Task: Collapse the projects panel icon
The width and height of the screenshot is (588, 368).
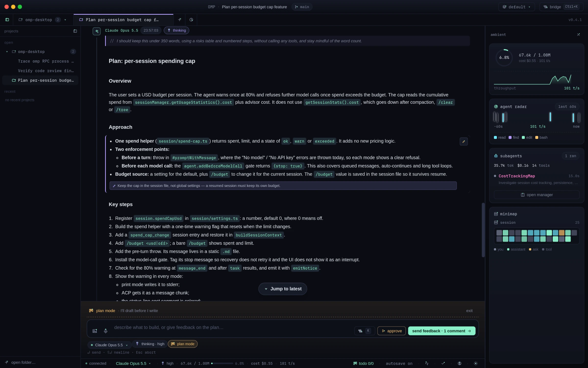Action: (x=75, y=31)
